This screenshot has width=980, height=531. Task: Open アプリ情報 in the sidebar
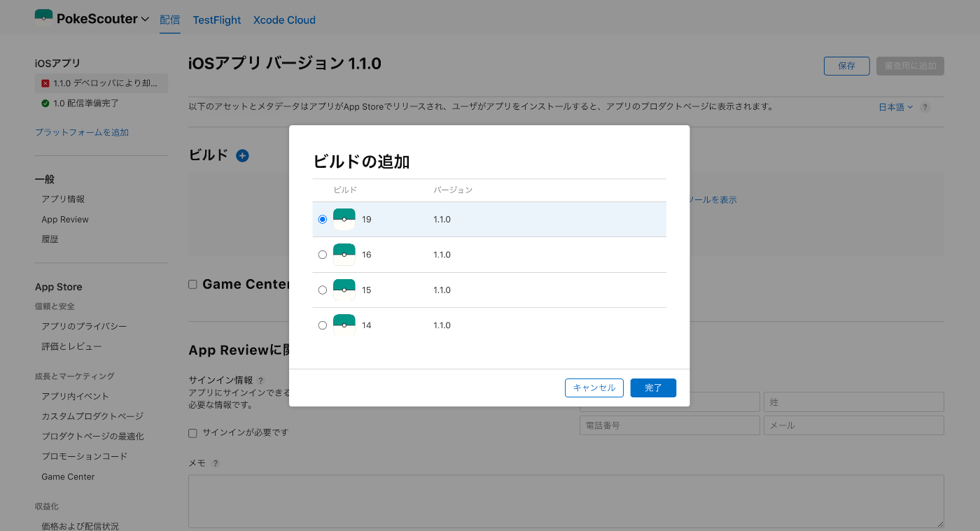[63, 199]
